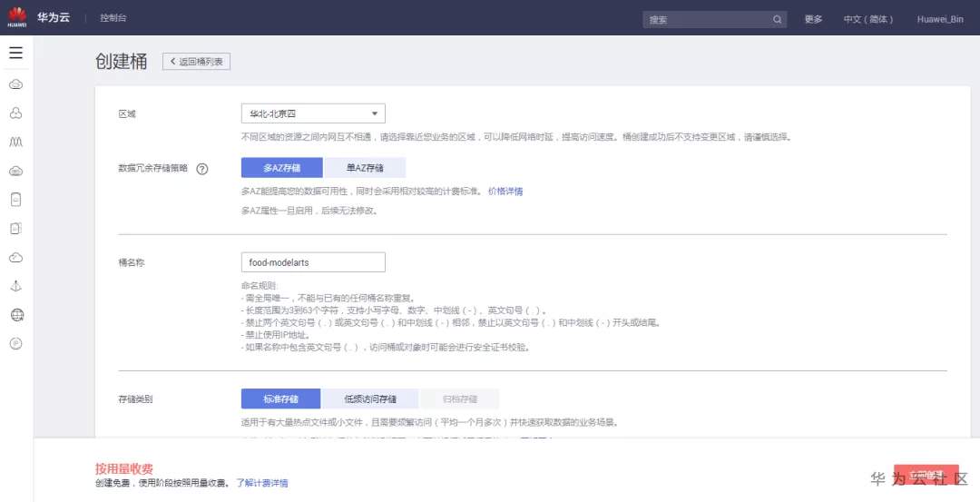
Task: Open the 中文(简体) language menu
Action: (868, 19)
